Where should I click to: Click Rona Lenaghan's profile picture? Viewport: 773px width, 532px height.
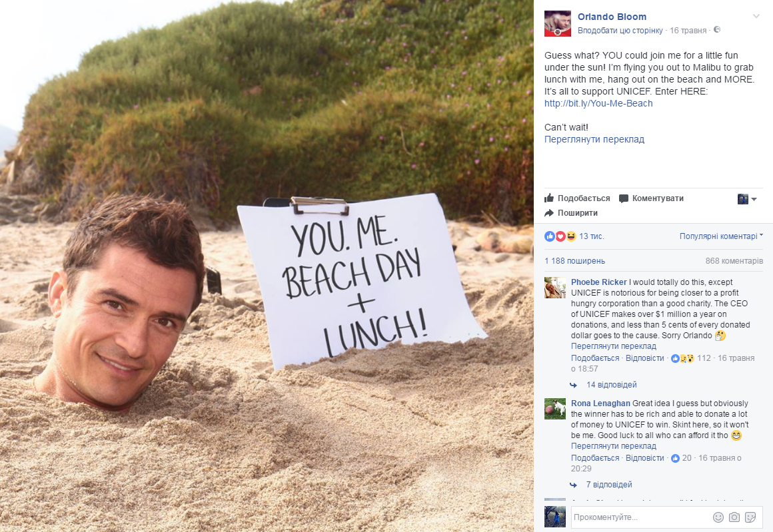tap(555, 409)
